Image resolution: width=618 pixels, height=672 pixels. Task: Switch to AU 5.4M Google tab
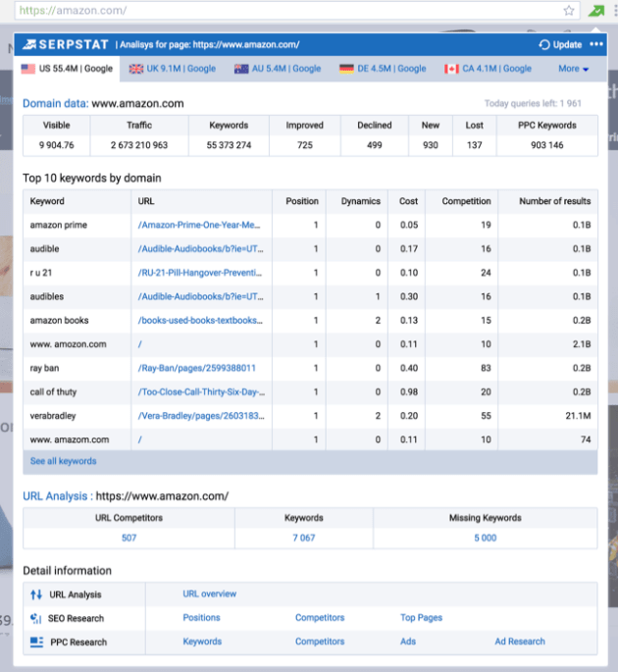click(278, 69)
